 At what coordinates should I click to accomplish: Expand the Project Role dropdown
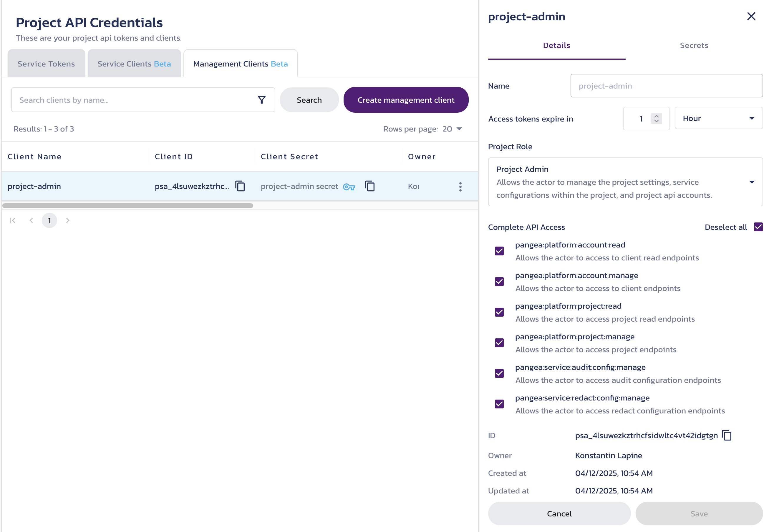tap(625, 182)
